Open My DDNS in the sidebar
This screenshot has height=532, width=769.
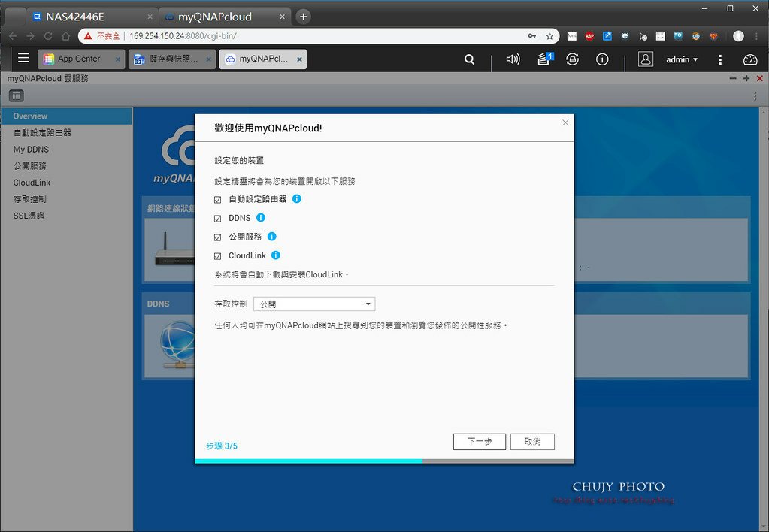tap(66, 149)
